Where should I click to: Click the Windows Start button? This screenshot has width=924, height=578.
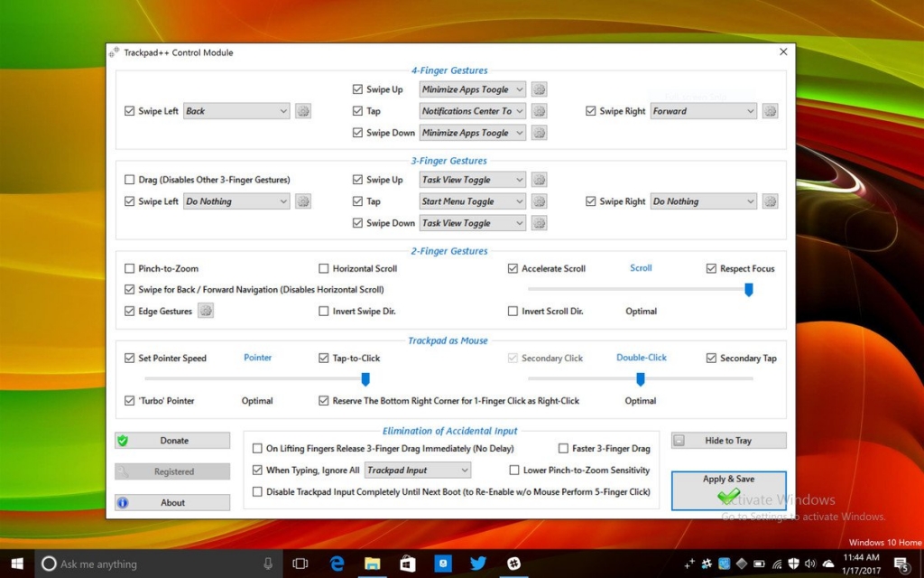click(17, 564)
